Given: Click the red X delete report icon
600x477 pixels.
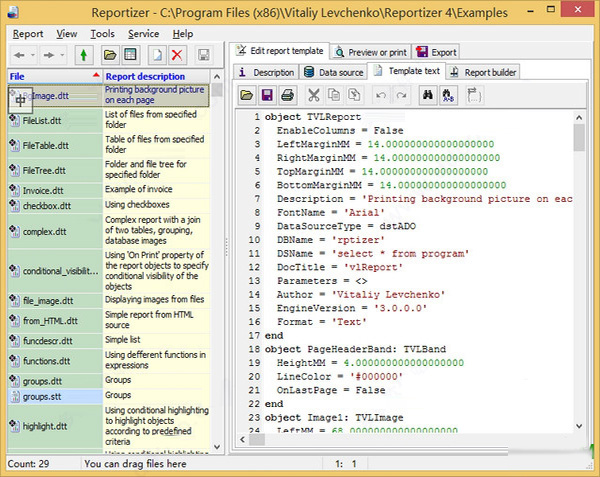Looking at the screenshot, I should pos(177,54).
